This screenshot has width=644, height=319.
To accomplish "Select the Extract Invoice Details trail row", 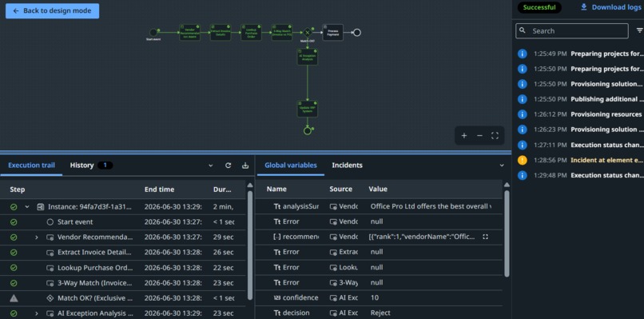I will (123, 253).
